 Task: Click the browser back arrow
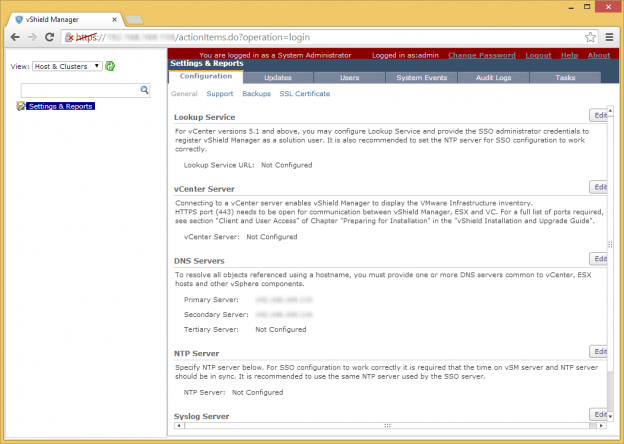(x=13, y=37)
